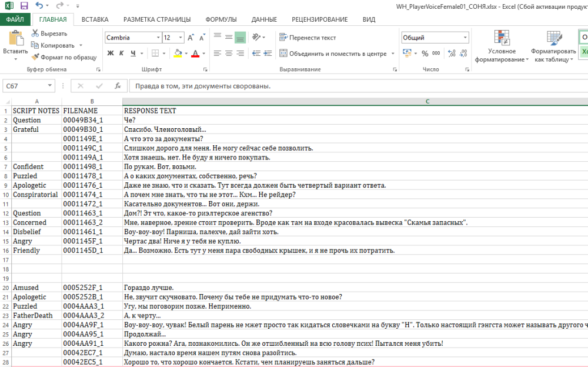Switch to ВСТАВКА tab
The height and width of the screenshot is (367, 588).
coord(95,19)
